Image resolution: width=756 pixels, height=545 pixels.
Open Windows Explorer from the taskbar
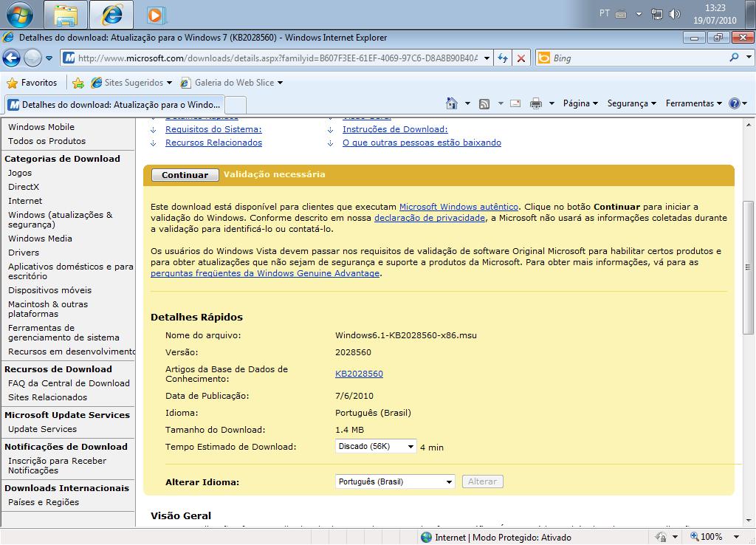(66, 15)
